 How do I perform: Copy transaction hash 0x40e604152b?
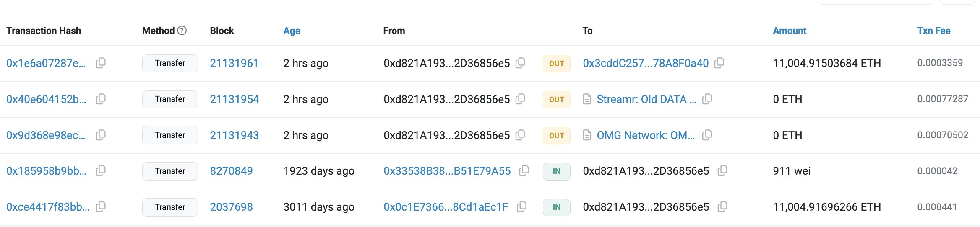(101, 99)
